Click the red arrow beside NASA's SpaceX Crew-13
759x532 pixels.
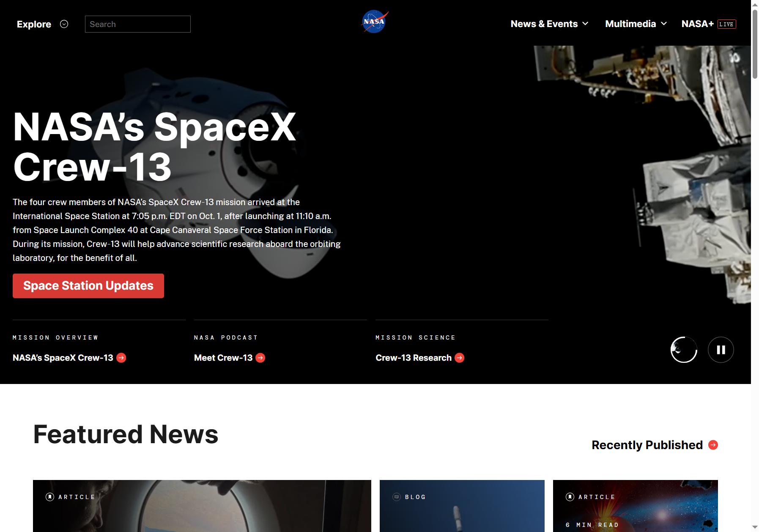coord(121,358)
